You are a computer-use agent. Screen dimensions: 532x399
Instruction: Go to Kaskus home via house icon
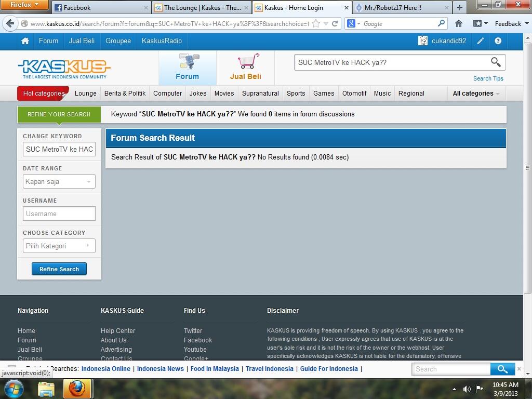(x=25, y=41)
